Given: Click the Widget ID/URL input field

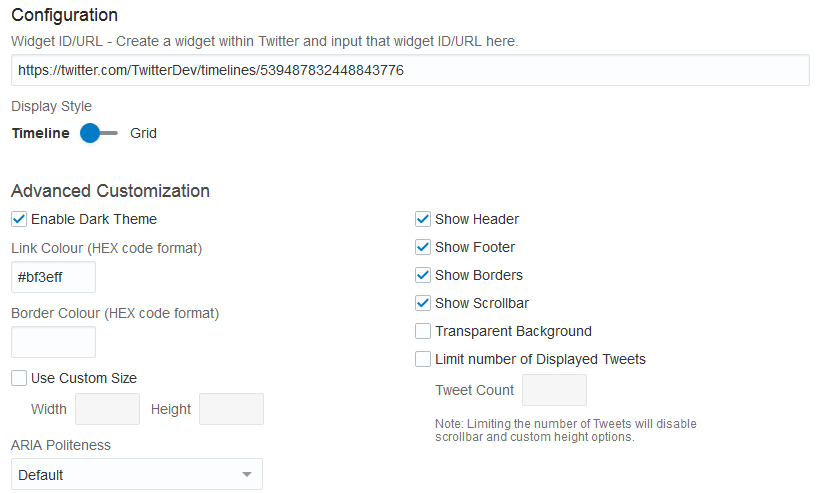Looking at the screenshot, I should 410,71.
